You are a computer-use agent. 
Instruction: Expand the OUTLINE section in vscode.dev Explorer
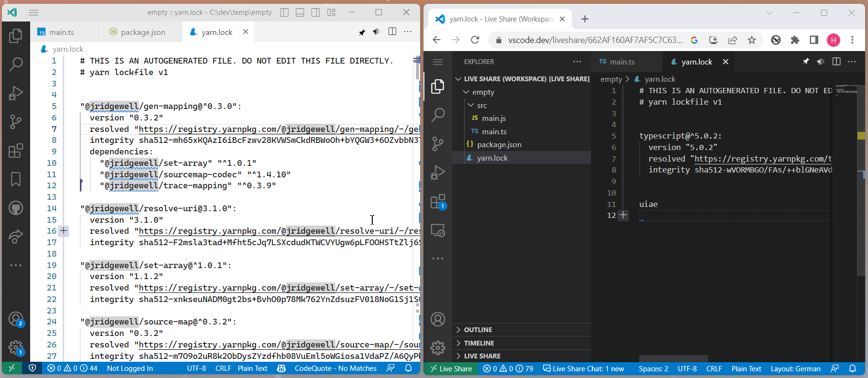coord(522,330)
